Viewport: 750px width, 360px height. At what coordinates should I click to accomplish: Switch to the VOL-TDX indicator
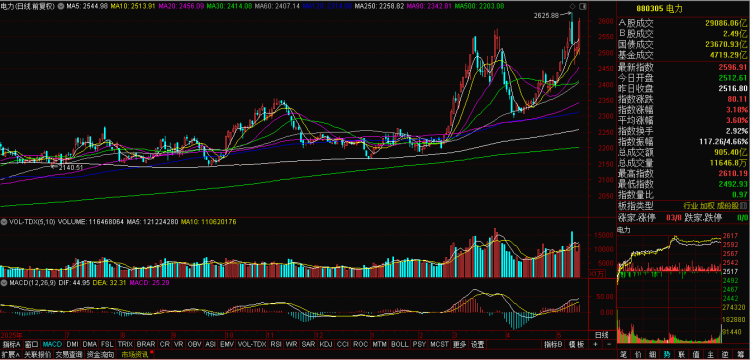click(252, 344)
